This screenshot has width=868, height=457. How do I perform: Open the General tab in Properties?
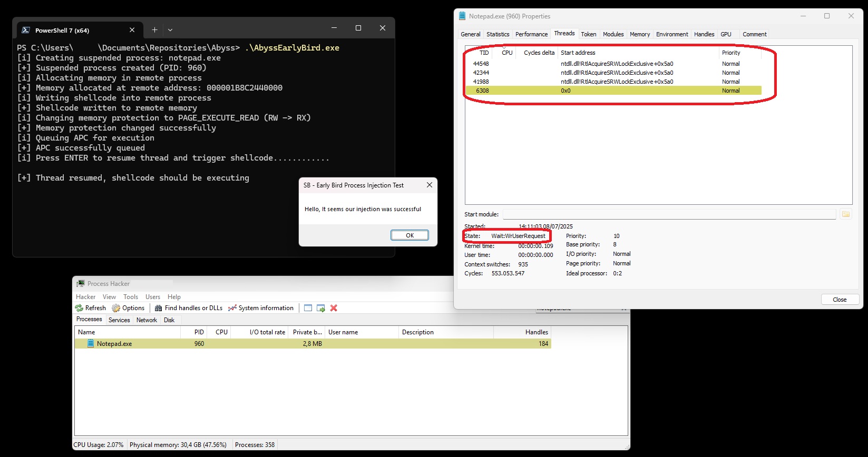(471, 34)
